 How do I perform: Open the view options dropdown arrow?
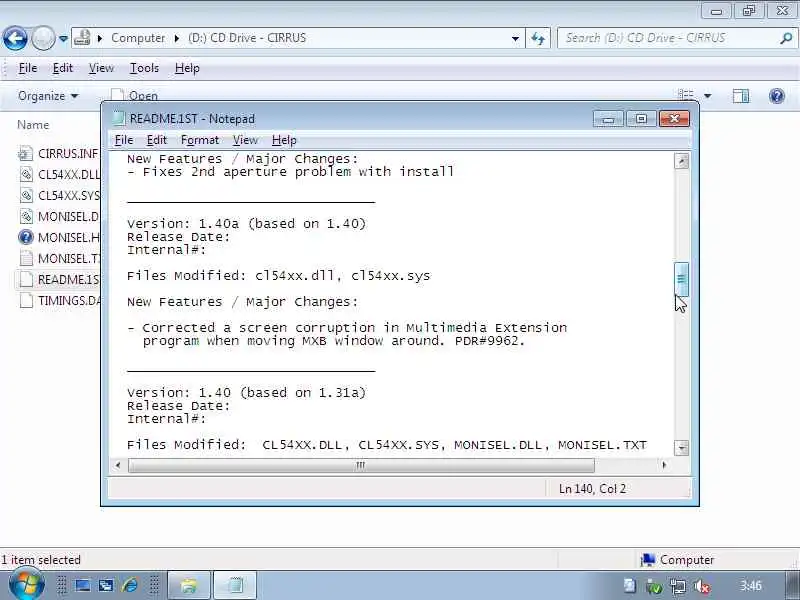coord(708,96)
